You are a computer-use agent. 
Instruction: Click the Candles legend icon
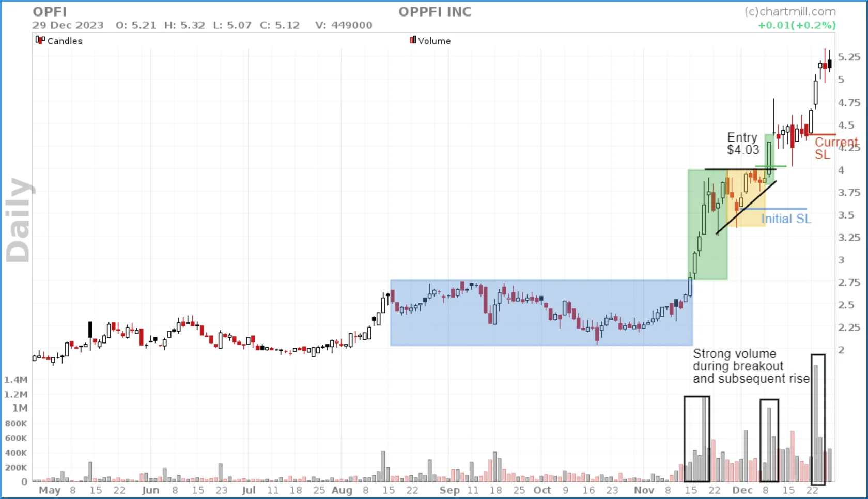(x=40, y=40)
